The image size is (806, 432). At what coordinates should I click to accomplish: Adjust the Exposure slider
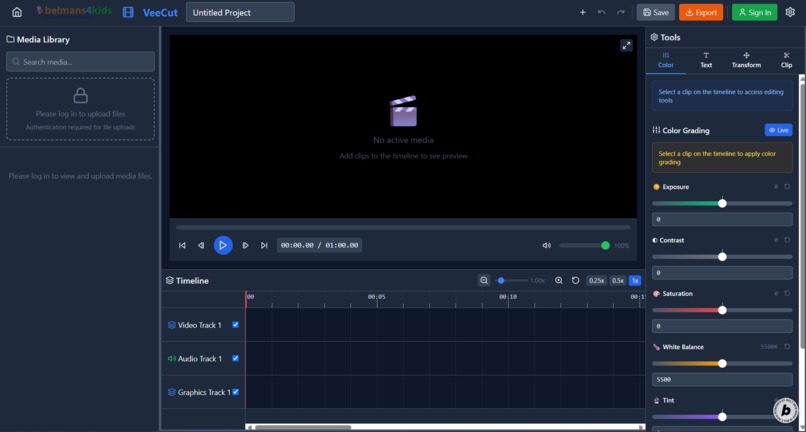pos(722,203)
